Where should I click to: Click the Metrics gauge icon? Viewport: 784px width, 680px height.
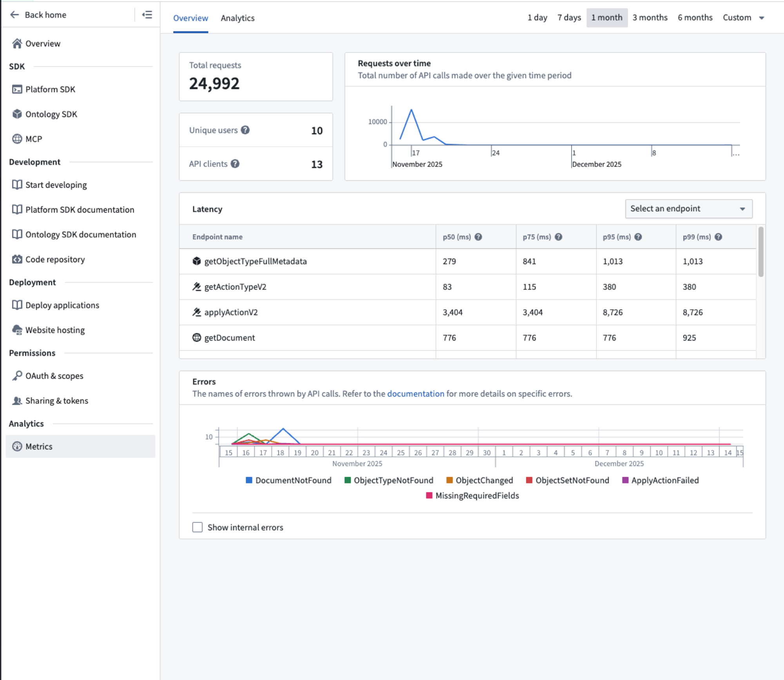(17, 446)
